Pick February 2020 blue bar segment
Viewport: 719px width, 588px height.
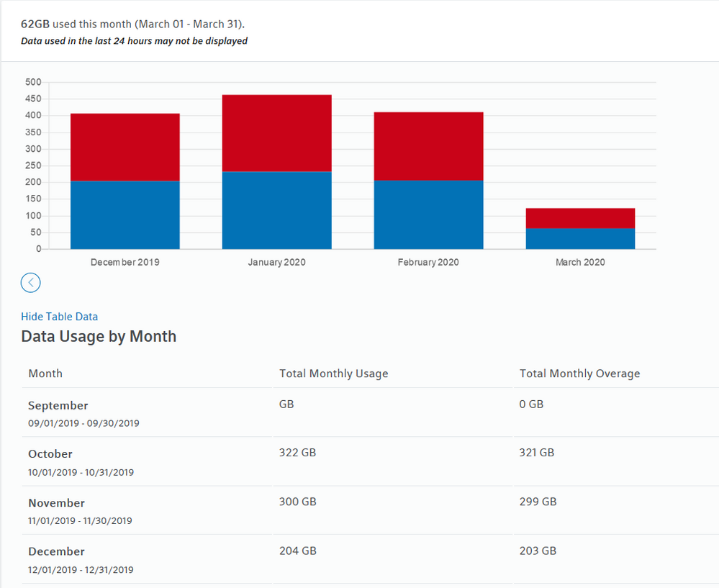pos(428,214)
